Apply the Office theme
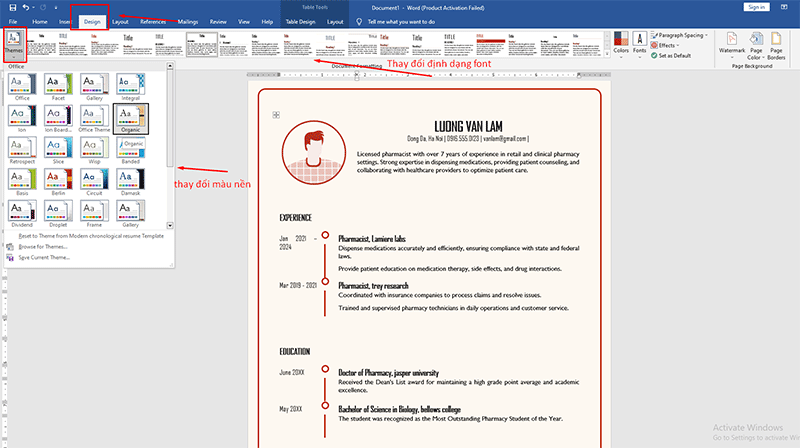Image resolution: width=800 pixels, height=448 pixels. 22,87
